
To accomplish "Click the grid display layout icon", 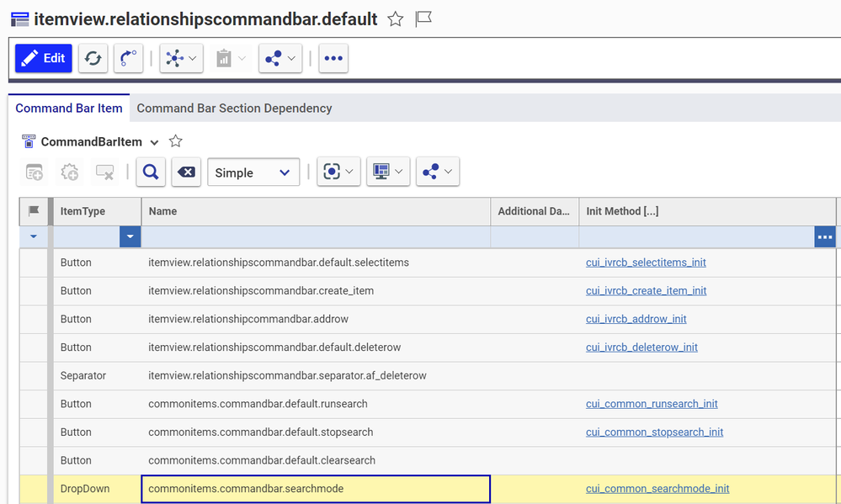I will pos(387,172).
